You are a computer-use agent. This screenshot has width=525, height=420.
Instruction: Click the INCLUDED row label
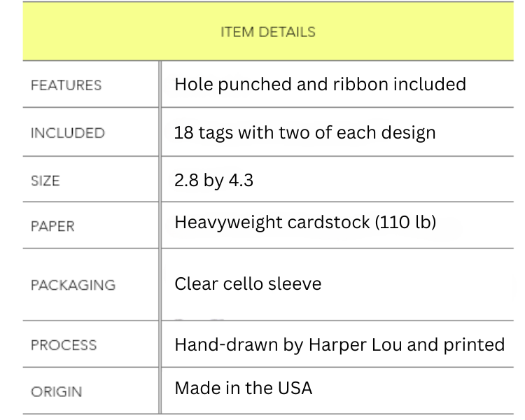coord(67,133)
